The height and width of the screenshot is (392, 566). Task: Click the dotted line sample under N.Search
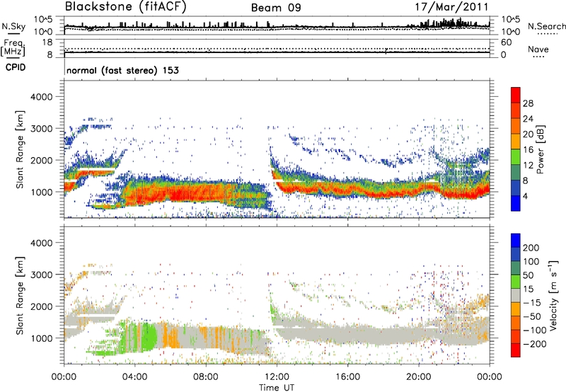(548, 34)
